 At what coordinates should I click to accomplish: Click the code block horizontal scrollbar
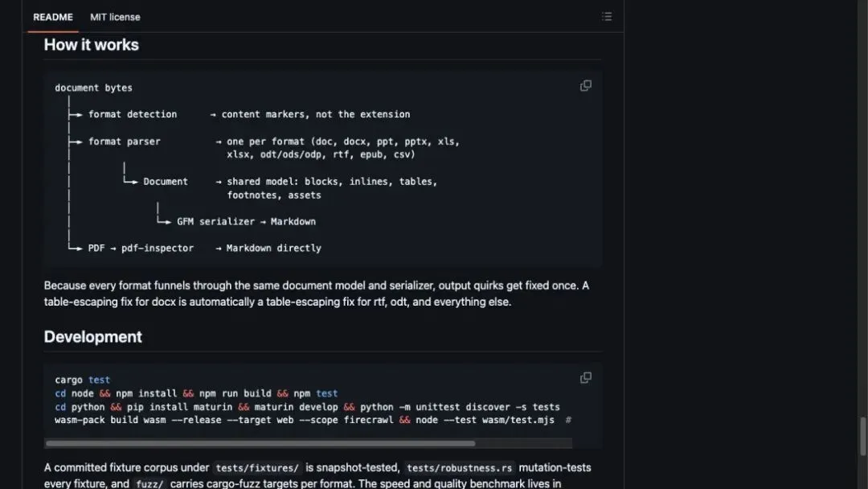click(x=260, y=444)
